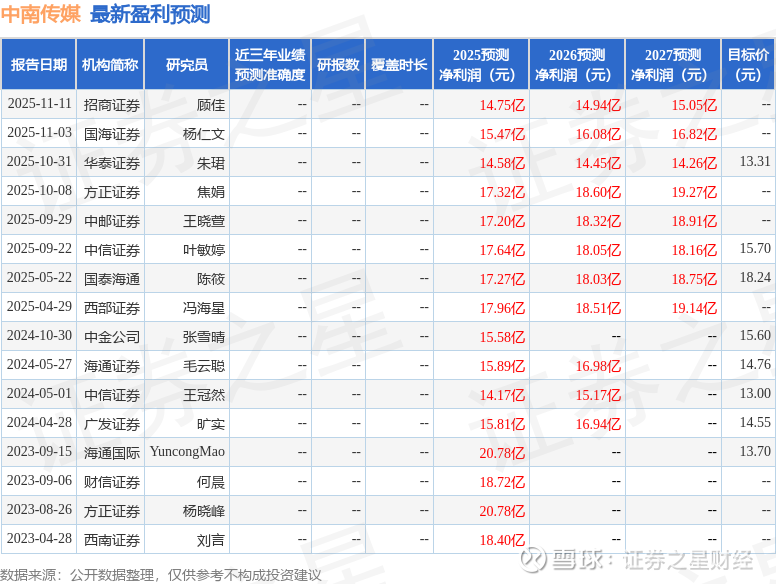Click researcher name 焦娟
Viewport: 776px width, 584px height.
(x=211, y=192)
